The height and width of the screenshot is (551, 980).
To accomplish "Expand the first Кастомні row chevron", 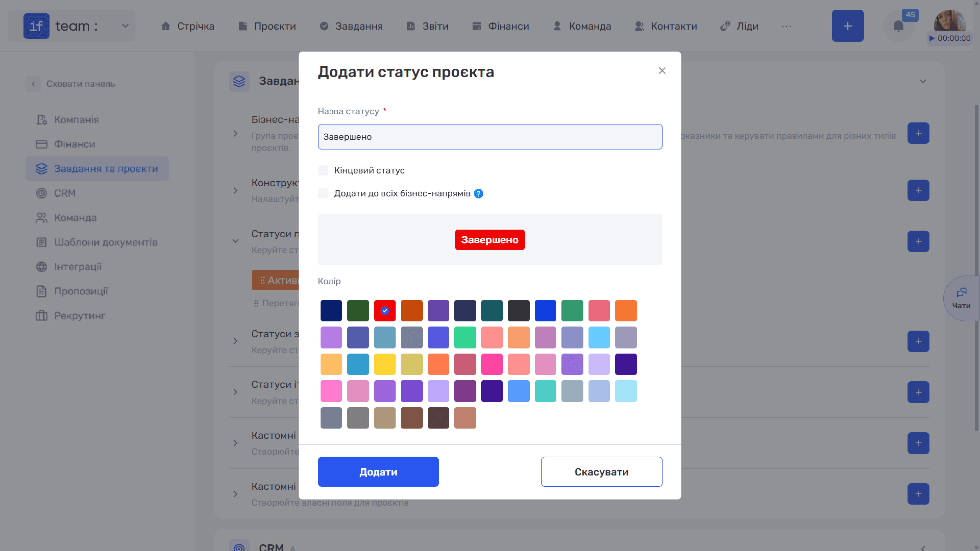I will 236,443.
